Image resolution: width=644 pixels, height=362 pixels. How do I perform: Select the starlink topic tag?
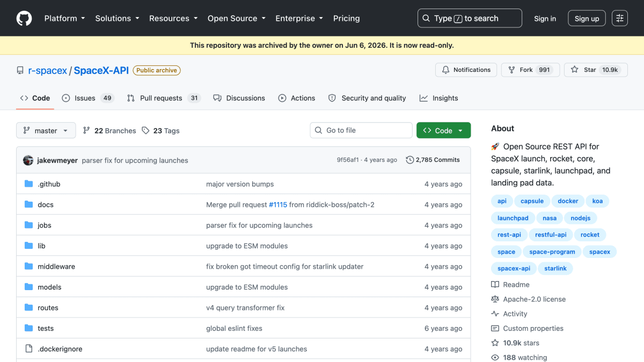click(x=555, y=268)
